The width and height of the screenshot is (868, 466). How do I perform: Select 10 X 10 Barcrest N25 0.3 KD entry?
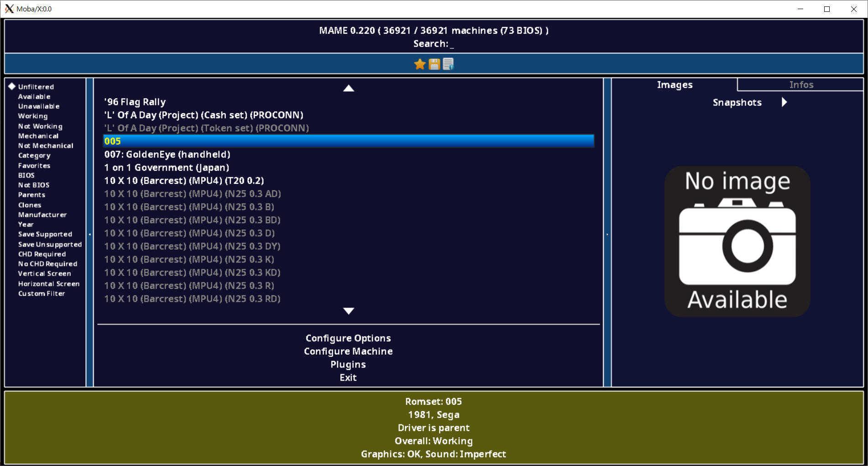pos(349,272)
